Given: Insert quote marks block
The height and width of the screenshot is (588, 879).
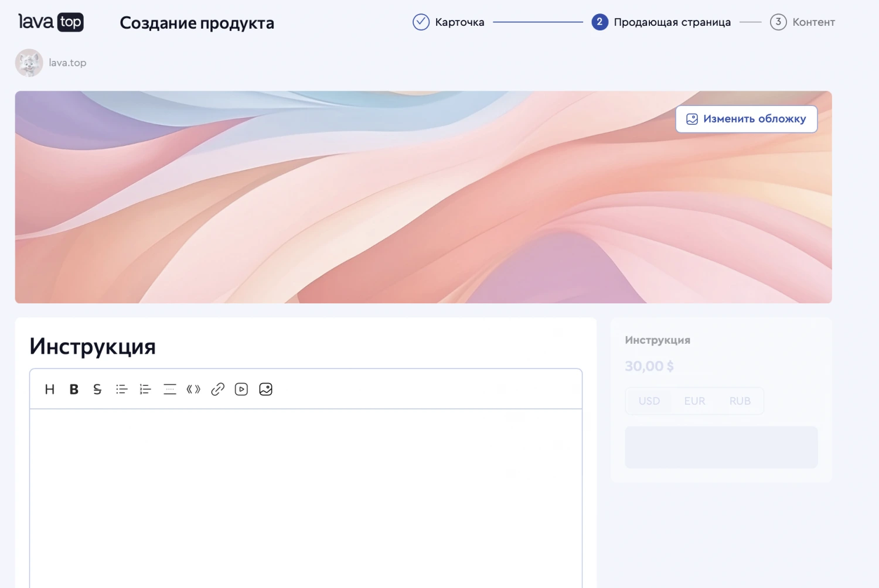Looking at the screenshot, I should coord(193,389).
